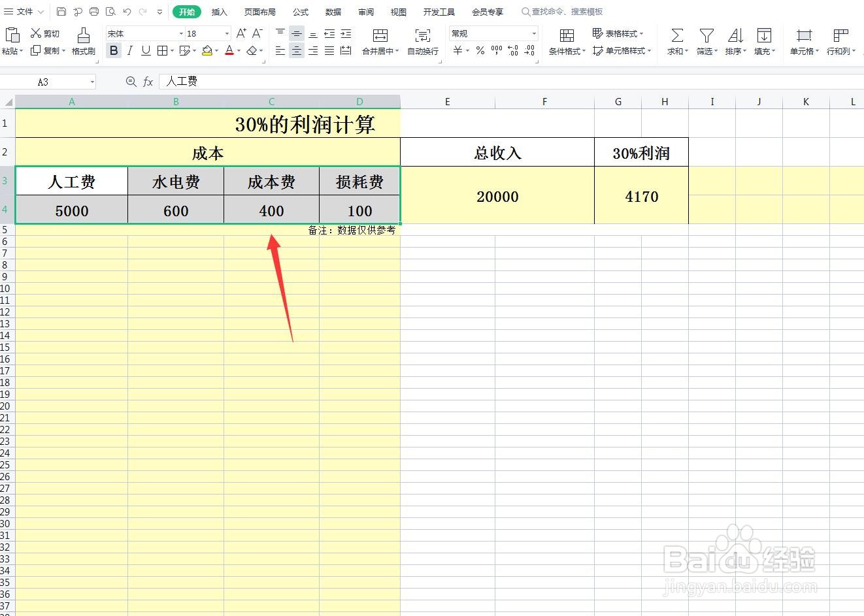Toggle bold formatting on the selection
Image resolution: width=864 pixels, height=616 pixels.
tap(113, 50)
